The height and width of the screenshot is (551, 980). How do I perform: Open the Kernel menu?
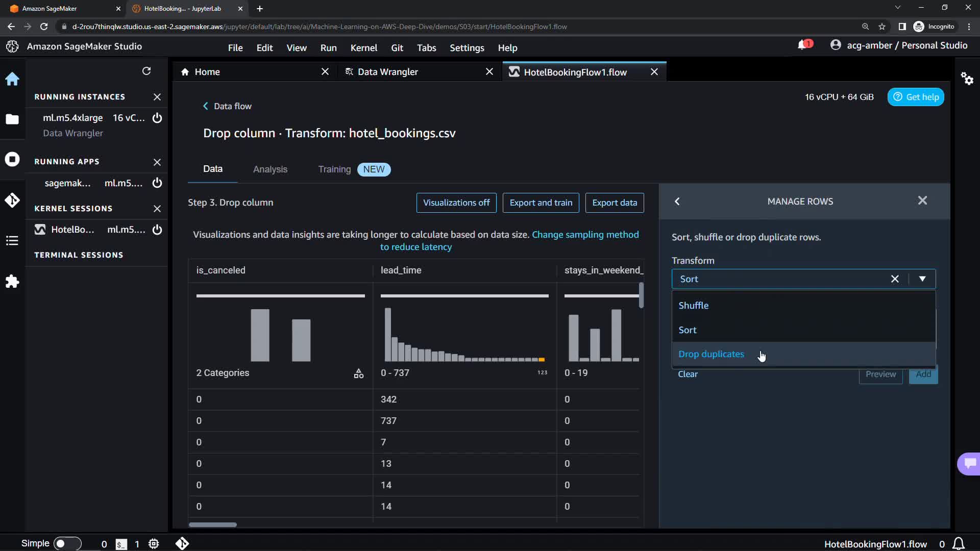[x=363, y=48]
